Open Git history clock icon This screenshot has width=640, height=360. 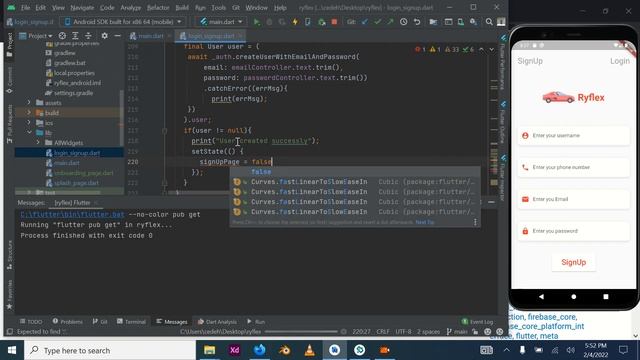click(403, 22)
